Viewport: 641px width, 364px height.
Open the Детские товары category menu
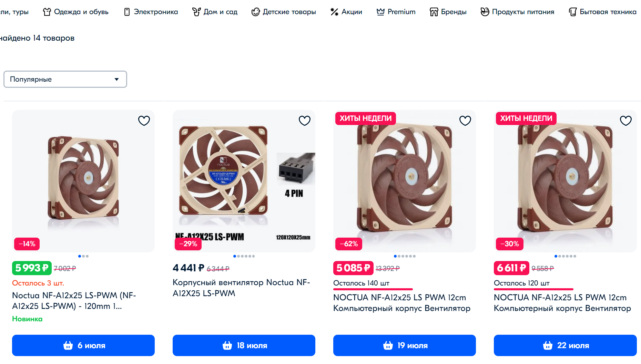pyautogui.click(x=284, y=12)
